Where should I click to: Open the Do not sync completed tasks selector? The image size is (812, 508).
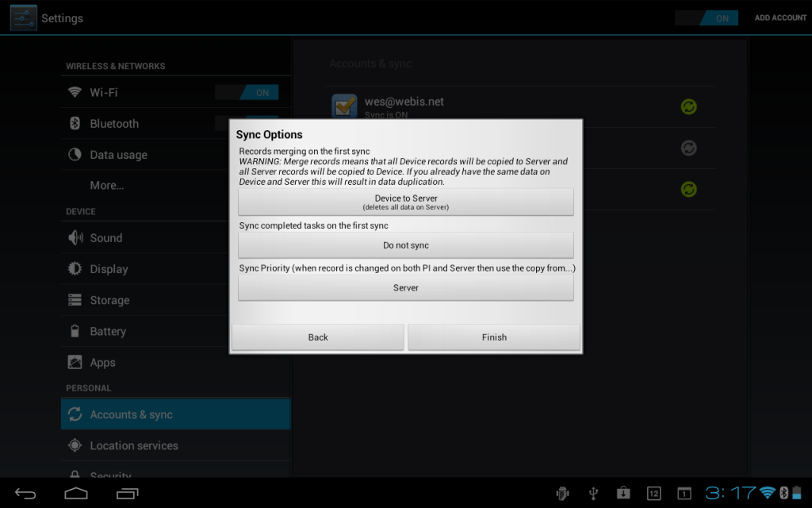[405, 245]
